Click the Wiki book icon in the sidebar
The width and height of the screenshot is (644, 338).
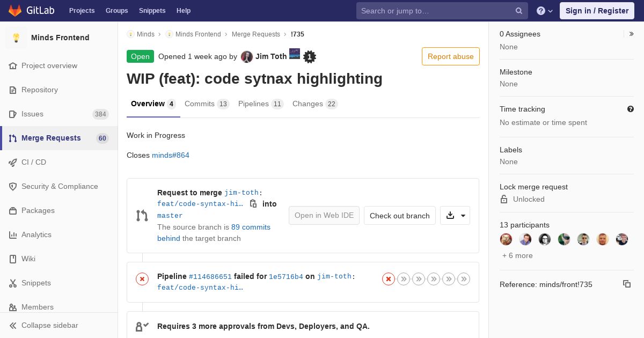coord(13,259)
